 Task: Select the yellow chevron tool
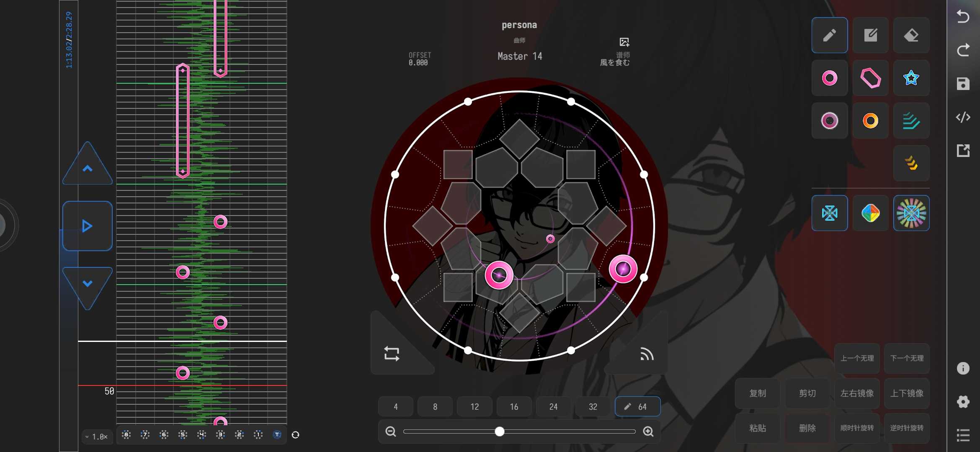911,163
